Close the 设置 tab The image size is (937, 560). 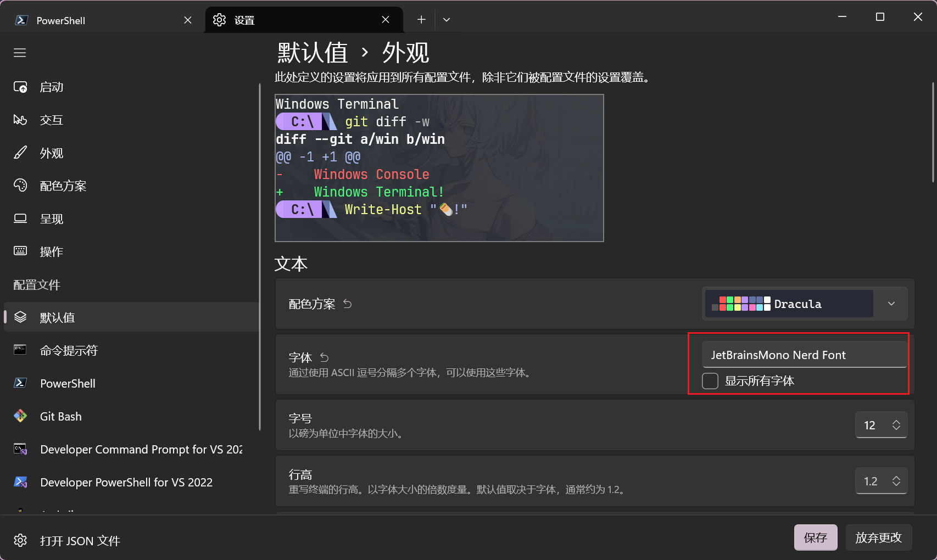coord(386,20)
